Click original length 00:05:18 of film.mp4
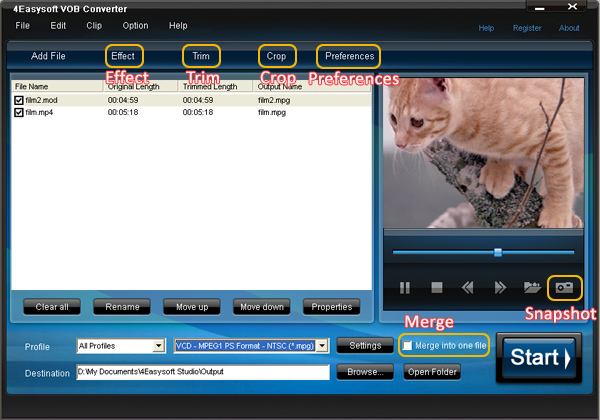Viewport: 600px width, 420px height. tap(123, 112)
